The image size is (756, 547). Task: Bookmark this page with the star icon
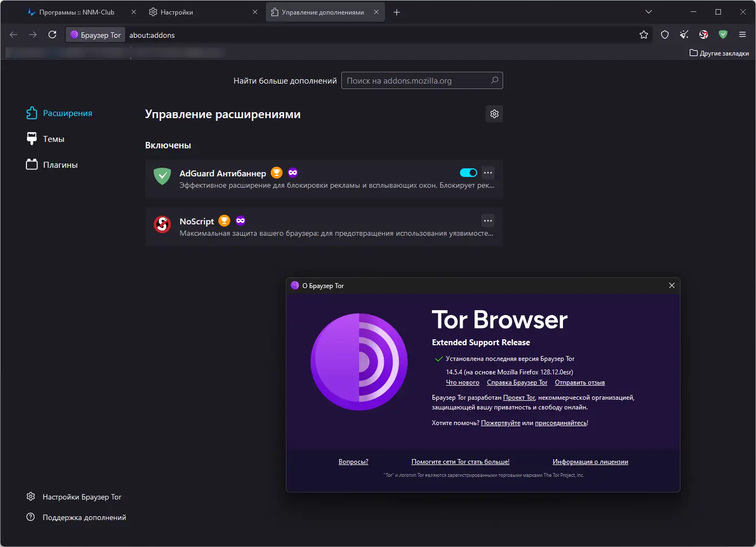(644, 35)
